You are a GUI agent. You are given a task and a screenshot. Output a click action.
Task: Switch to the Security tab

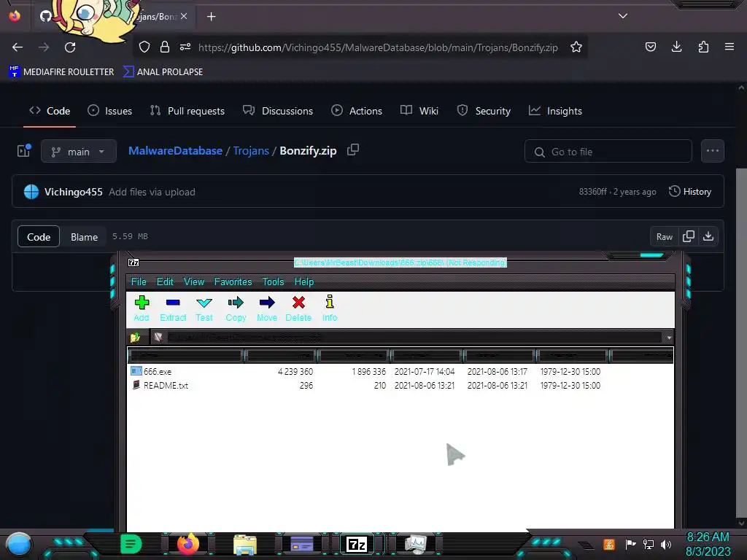click(484, 111)
